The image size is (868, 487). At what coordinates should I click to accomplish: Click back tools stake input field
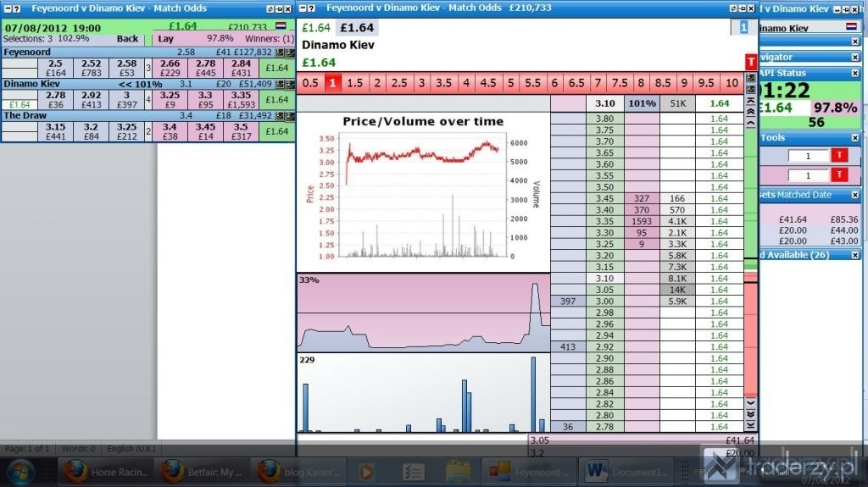808,156
